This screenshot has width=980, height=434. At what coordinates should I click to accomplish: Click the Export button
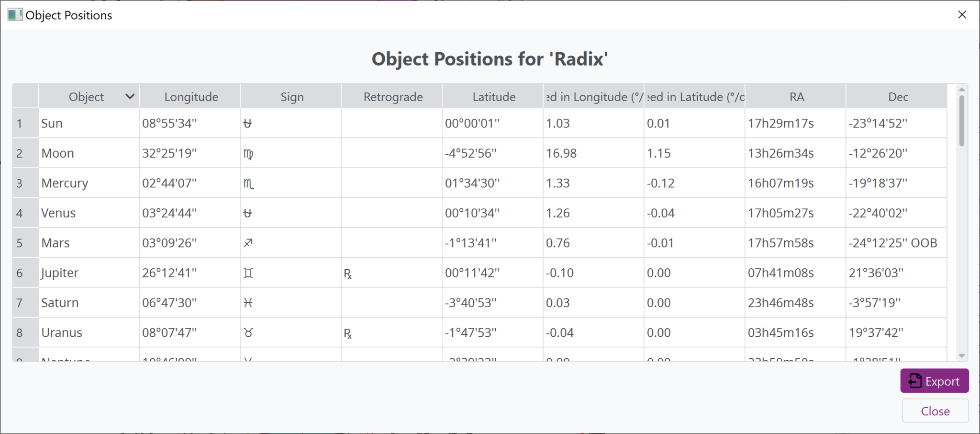click(934, 381)
